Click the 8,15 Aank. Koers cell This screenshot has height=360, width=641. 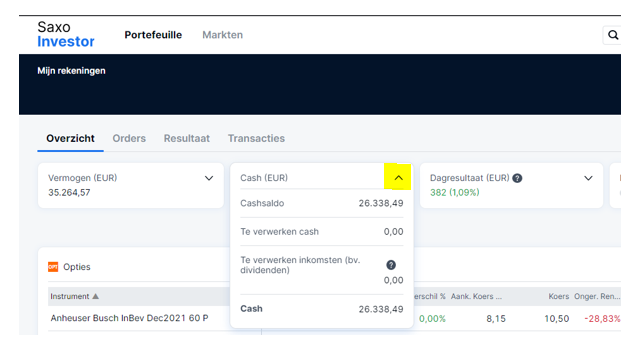[496, 319]
